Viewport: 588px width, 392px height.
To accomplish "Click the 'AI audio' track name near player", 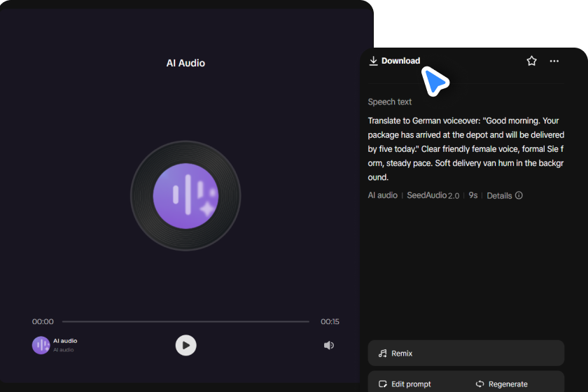I will pos(65,341).
